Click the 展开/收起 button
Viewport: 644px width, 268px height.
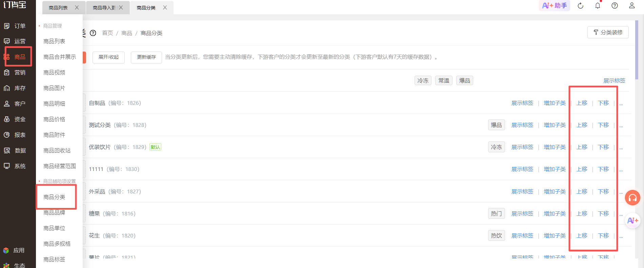coord(108,57)
